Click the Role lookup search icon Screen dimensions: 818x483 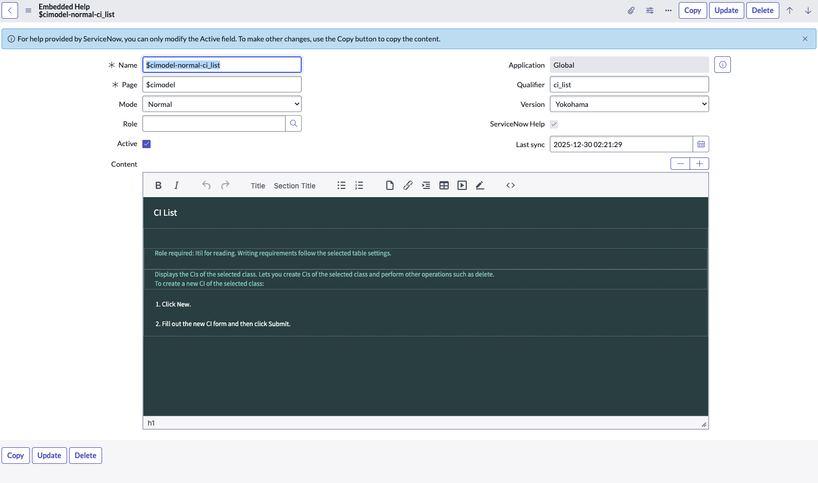(293, 124)
